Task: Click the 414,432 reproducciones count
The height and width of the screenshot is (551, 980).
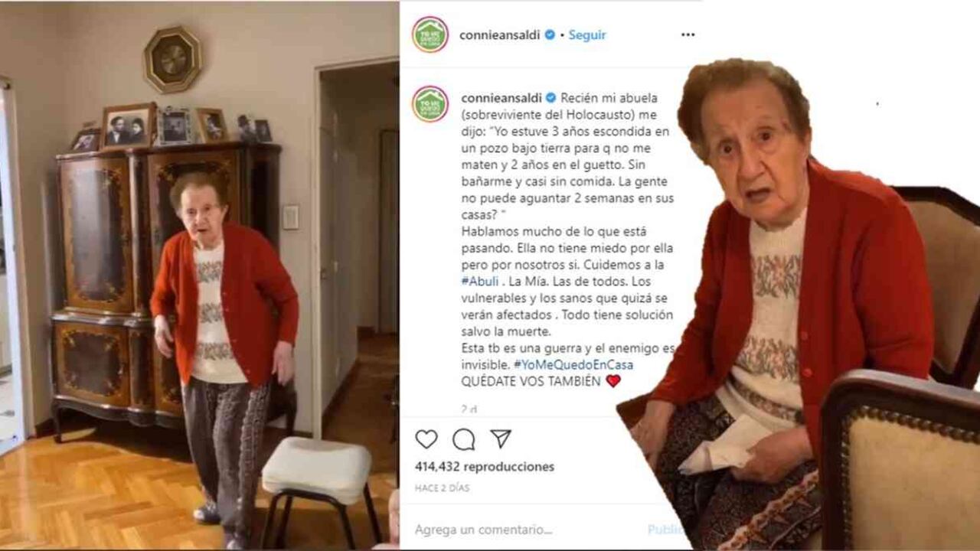Action: pyautogui.click(x=485, y=467)
